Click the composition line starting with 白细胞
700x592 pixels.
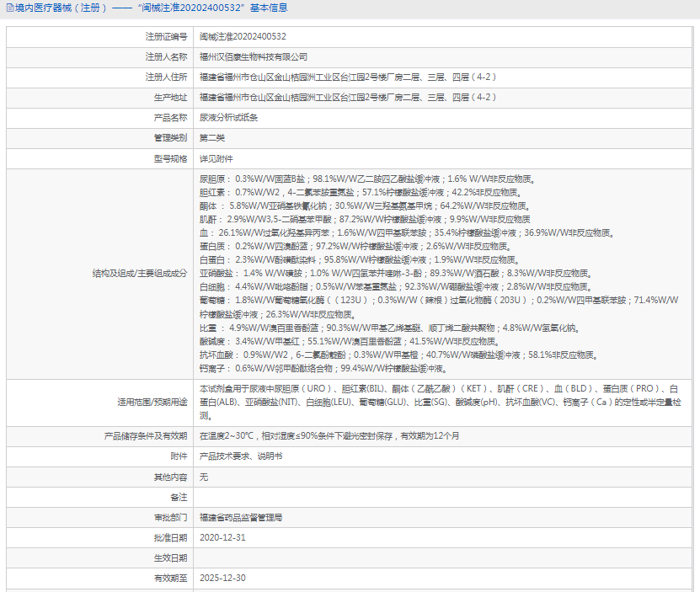(x=396, y=286)
